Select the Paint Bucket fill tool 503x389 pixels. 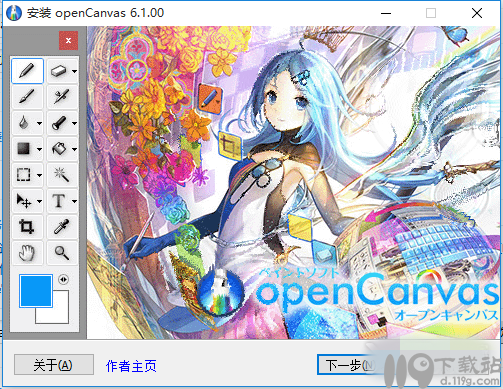(x=59, y=149)
